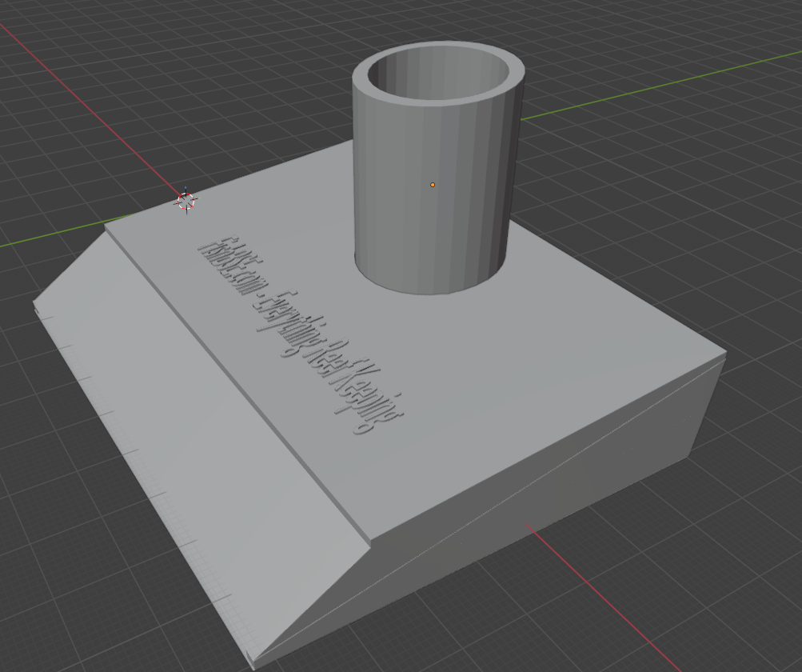
Task: Select the cylinder's hollow interior opening
Action: tap(439, 78)
